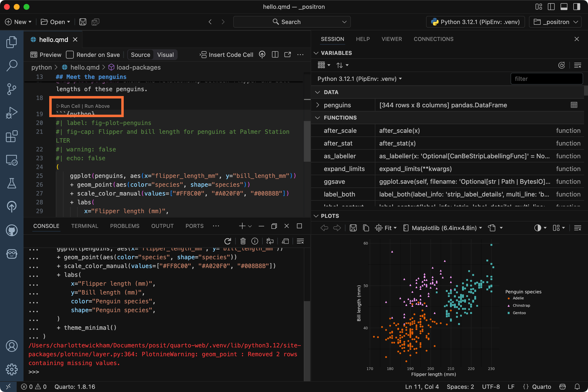588x392 pixels.
Task: Insert a new code cell
Action: [226, 55]
